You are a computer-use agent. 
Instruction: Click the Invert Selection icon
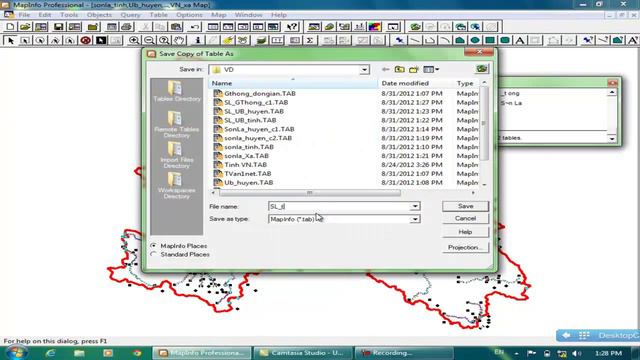pos(101,40)
